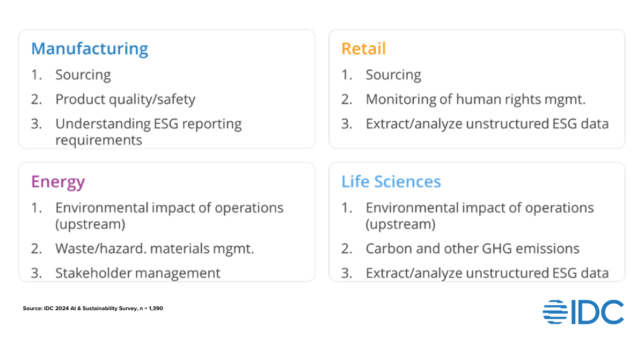Click Sourcing under Manufacturing

click(83, 75)
